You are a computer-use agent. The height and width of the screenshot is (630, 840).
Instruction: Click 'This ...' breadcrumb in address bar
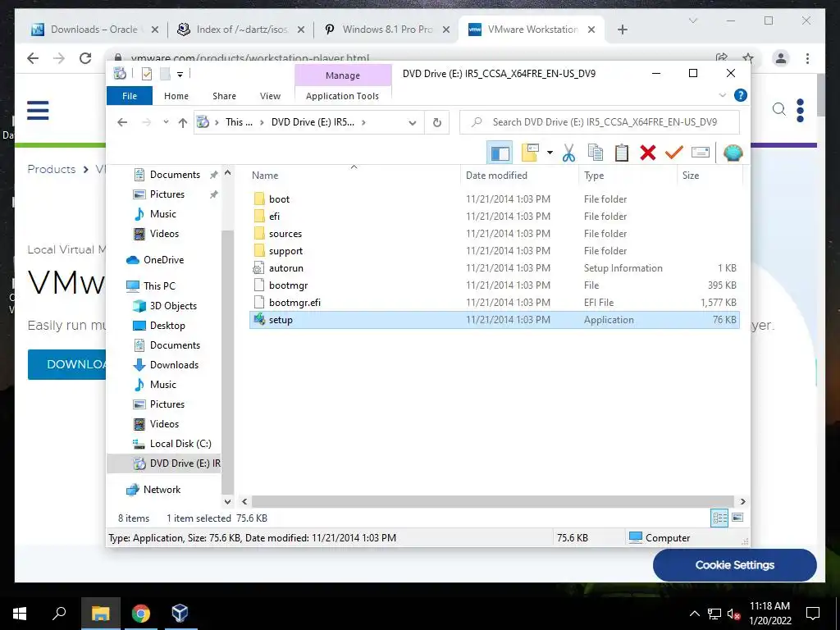pos(239,122)
